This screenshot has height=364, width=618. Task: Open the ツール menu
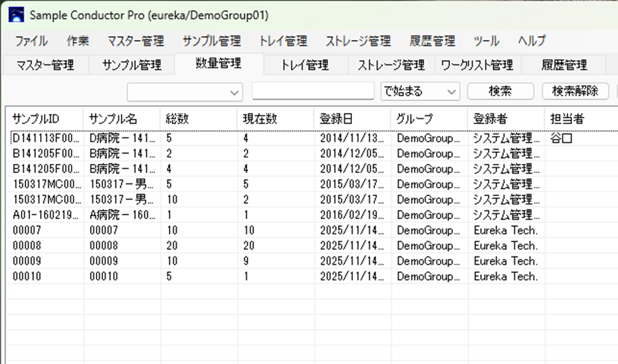point(486,41)
